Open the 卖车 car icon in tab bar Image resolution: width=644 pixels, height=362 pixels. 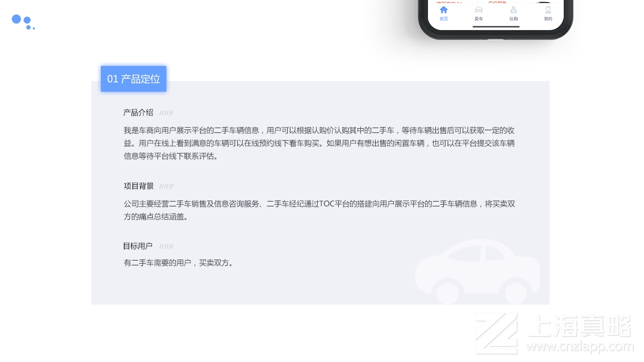(x=479, y=10)
